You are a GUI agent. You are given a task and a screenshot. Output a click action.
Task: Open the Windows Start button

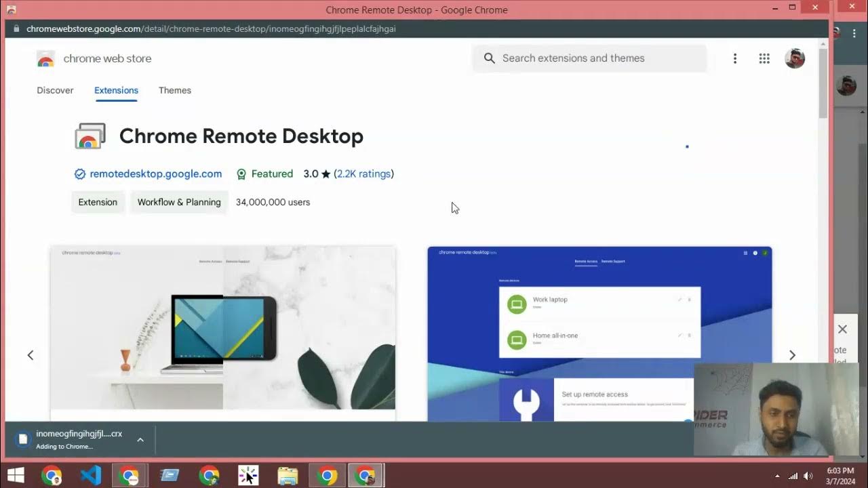coord(16,476)
